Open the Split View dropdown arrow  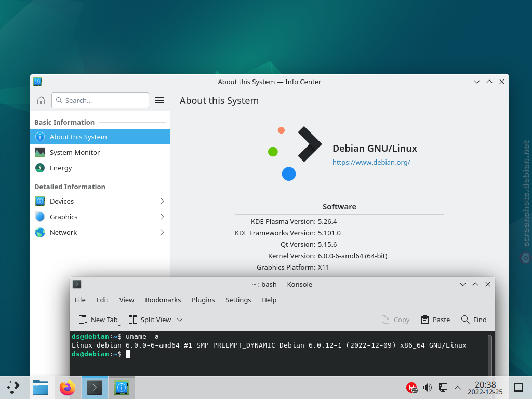(x=180, y=320)
